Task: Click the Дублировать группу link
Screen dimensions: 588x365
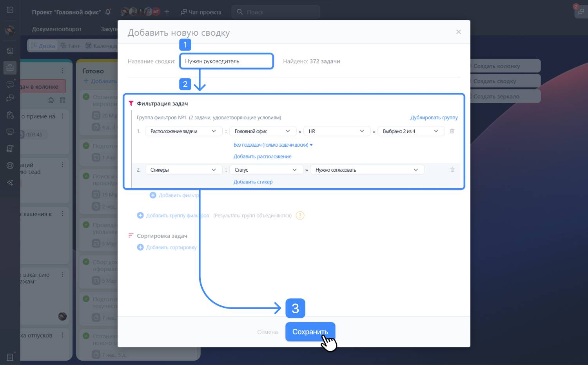Action: [434, 118]
